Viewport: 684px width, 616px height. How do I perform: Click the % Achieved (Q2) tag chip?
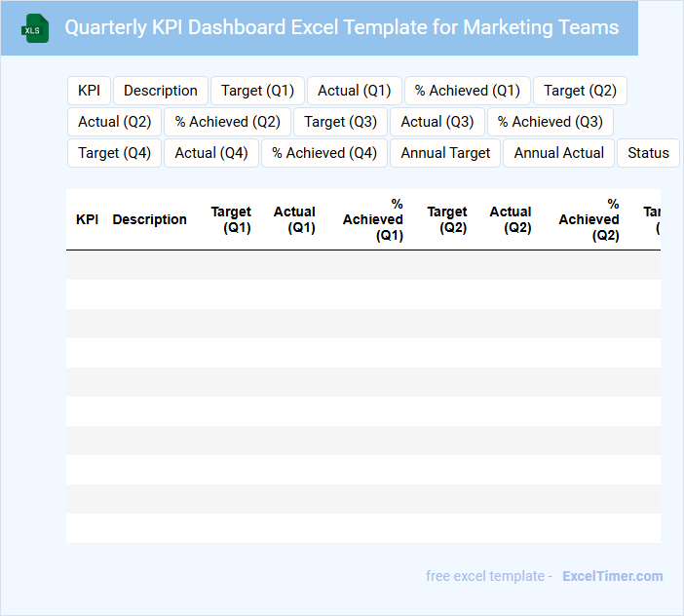(227, 122)
